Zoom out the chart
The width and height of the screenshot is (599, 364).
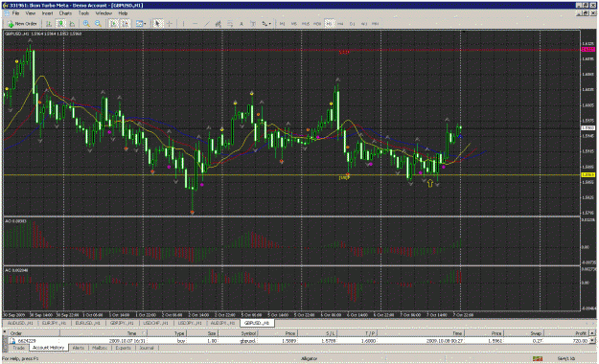tap(98, 24)
